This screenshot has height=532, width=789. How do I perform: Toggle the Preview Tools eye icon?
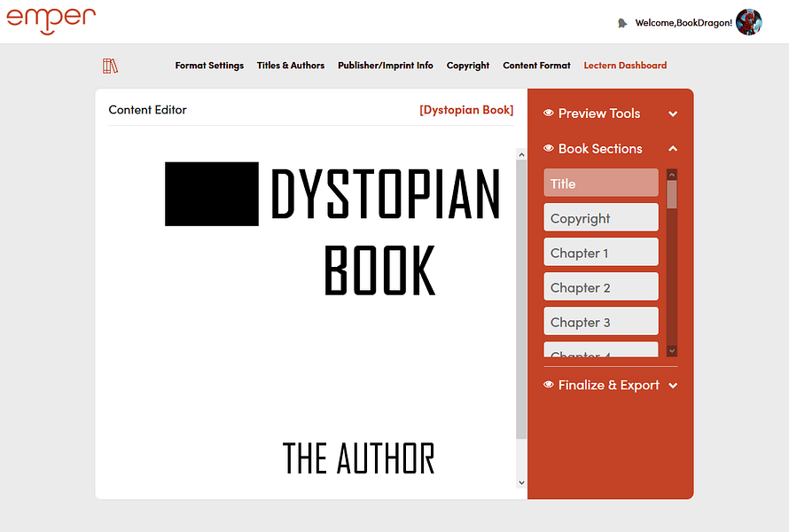pyautogui.click(x=549, y=113)
